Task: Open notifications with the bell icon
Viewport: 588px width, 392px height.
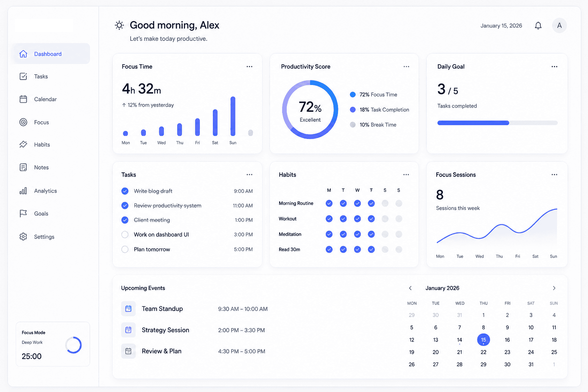Action: (x=538, y=26)
